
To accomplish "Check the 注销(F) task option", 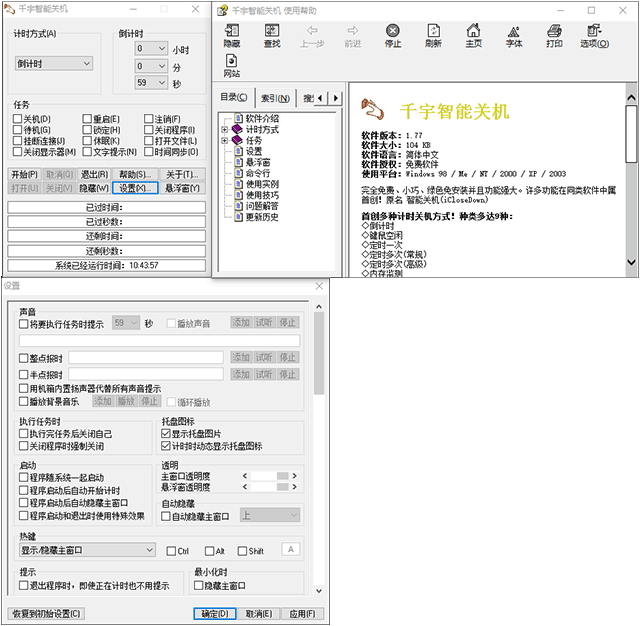I will coord(149,119).
